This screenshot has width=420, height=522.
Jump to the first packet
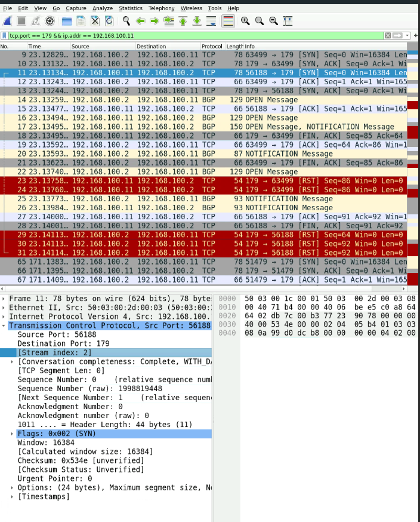point(183,22)
